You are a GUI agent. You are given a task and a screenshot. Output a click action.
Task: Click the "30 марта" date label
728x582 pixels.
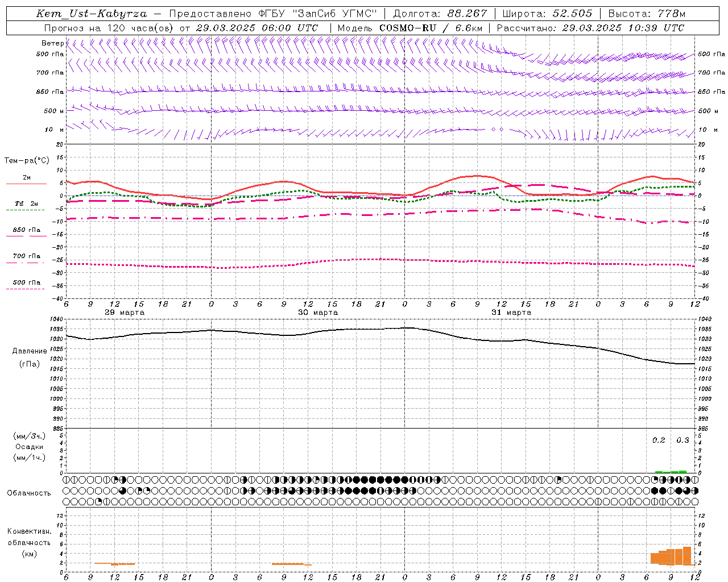coord(318,312)
